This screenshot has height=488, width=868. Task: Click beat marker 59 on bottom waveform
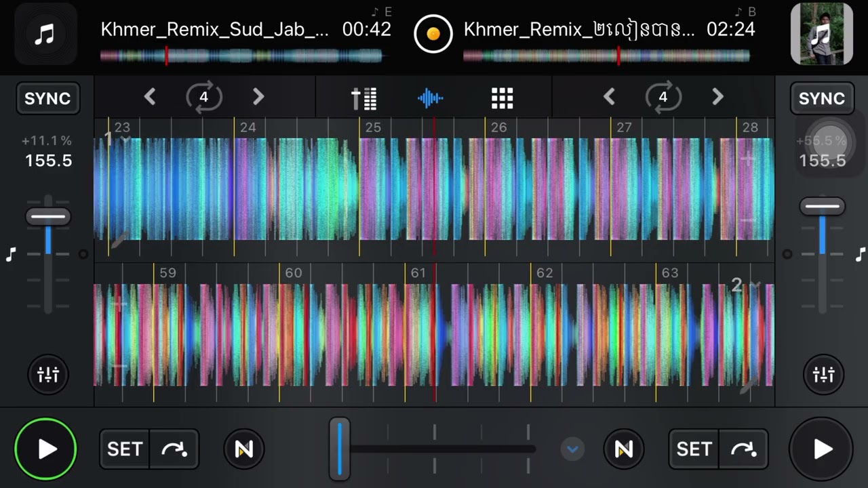click(167, 272)
